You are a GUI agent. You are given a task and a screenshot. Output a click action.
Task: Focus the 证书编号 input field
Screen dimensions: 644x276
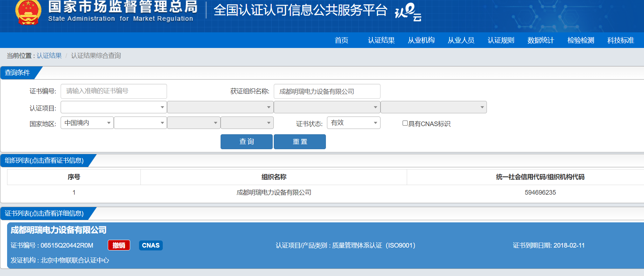pyautogui.click(x=114, y=91)
